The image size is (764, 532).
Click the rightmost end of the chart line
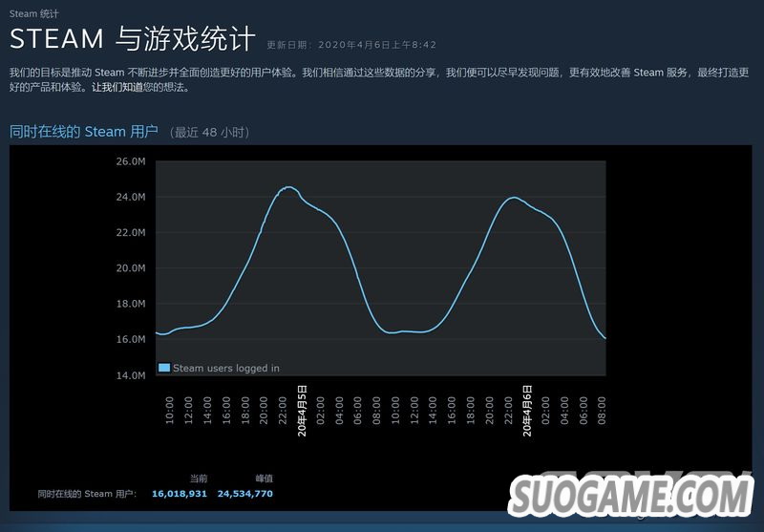click(x=605, y=338)
